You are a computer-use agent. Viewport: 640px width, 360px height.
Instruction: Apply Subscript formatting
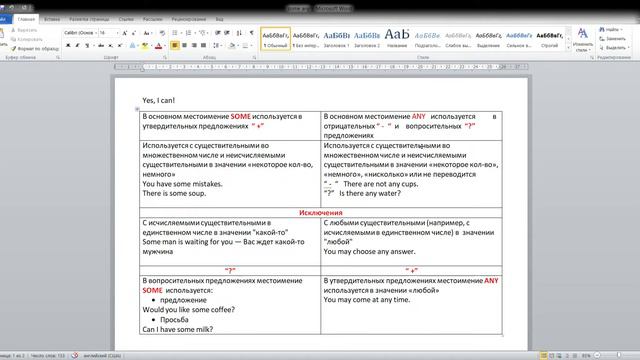pyautogui.click(x=110, y=45)
